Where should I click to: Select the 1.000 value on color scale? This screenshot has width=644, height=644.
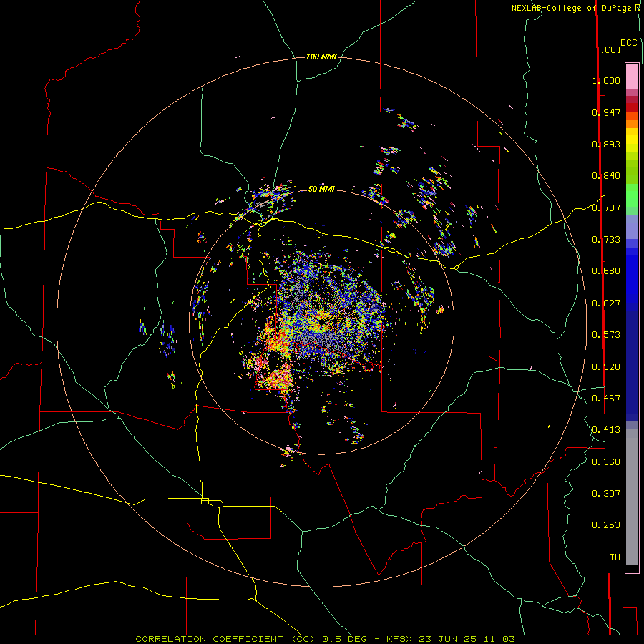pos(606,80)
